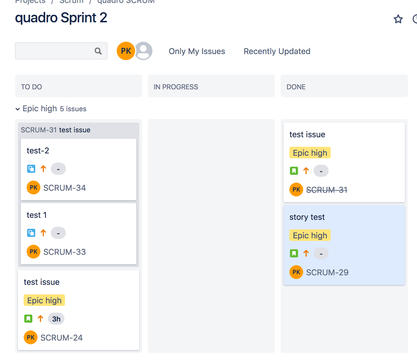Click priority arrow on SCRUM-33 card

pos(43,233)
